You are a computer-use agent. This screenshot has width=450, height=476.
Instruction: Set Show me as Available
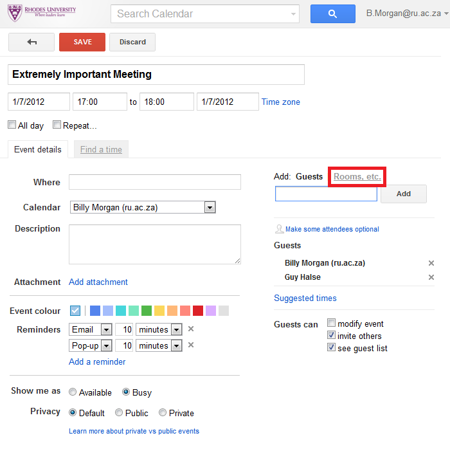click(x=73, y=392)
